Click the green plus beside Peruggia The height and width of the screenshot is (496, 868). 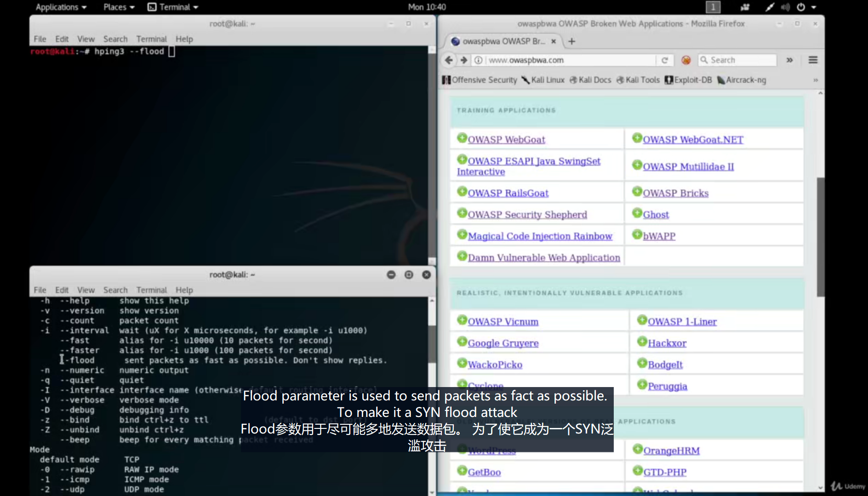coord(642,385)
